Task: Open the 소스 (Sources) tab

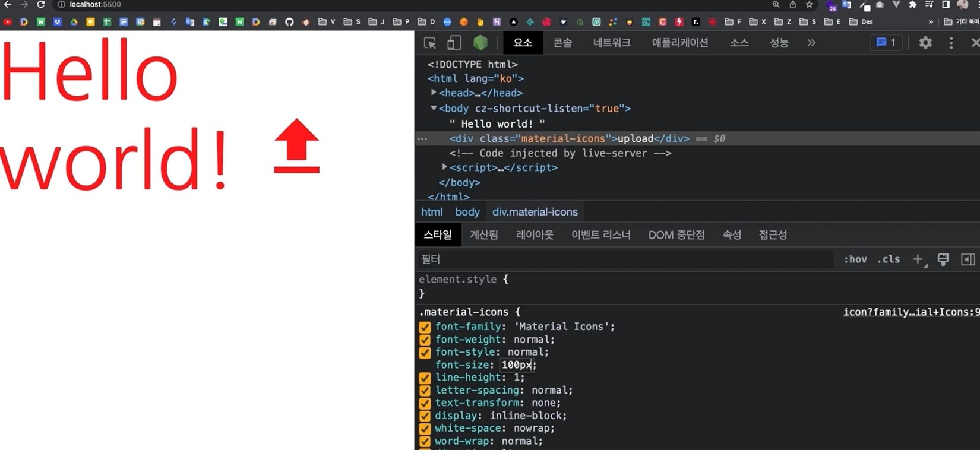Action: click(x=739, y=43)
